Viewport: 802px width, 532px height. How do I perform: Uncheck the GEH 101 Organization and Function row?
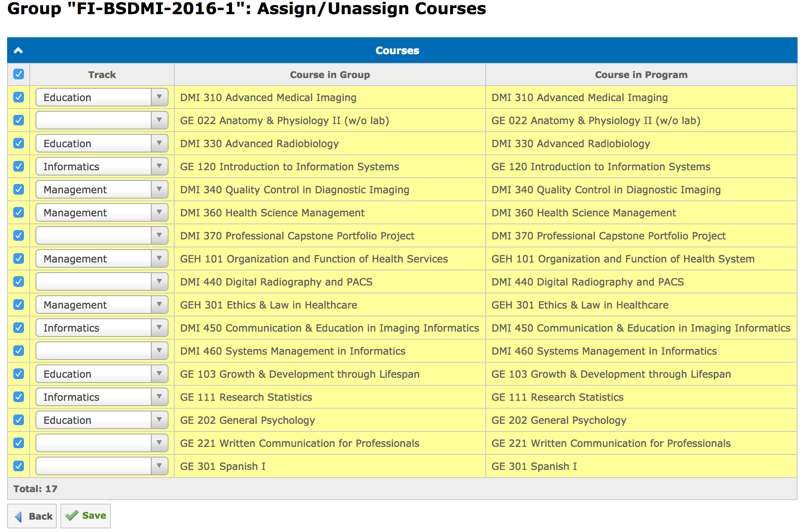click(x=19, y=258)
